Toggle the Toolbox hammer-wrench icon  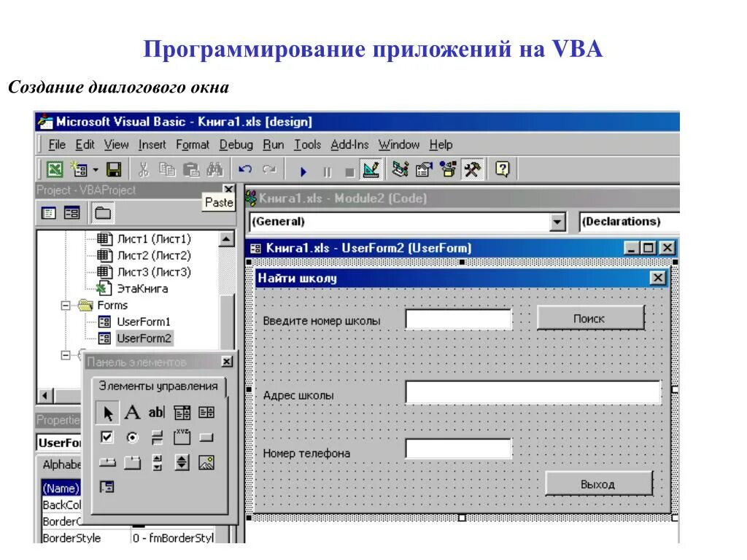pos(472,169)
